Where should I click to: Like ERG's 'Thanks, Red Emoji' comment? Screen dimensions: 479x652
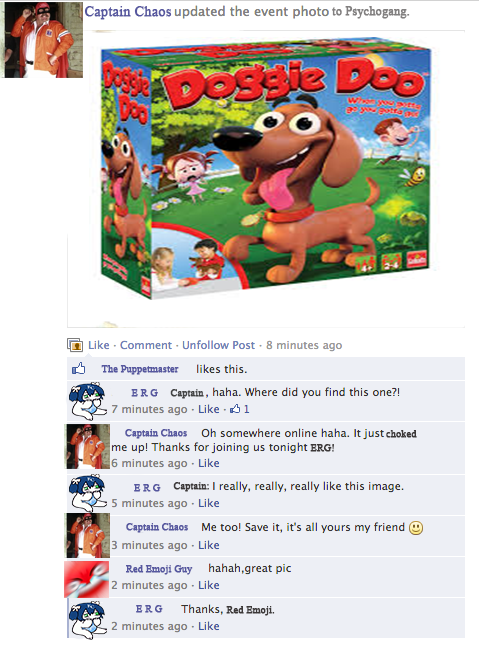pyautogui.click(x=208, y=626)
